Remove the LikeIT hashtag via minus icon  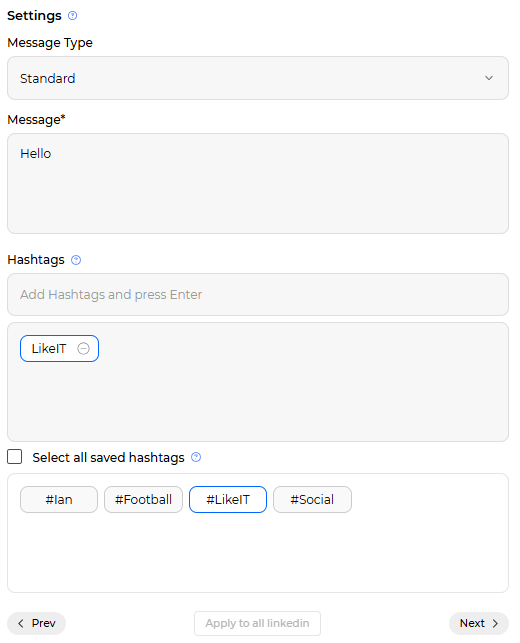pyautogui.click(x=83, y=349)
